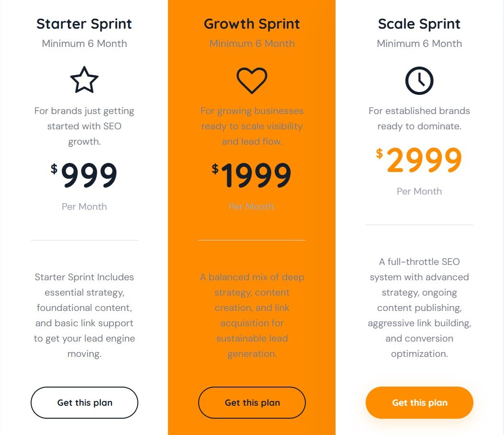Click the "For established brands" tagline

pyautogui.click(x=419, y=118)
